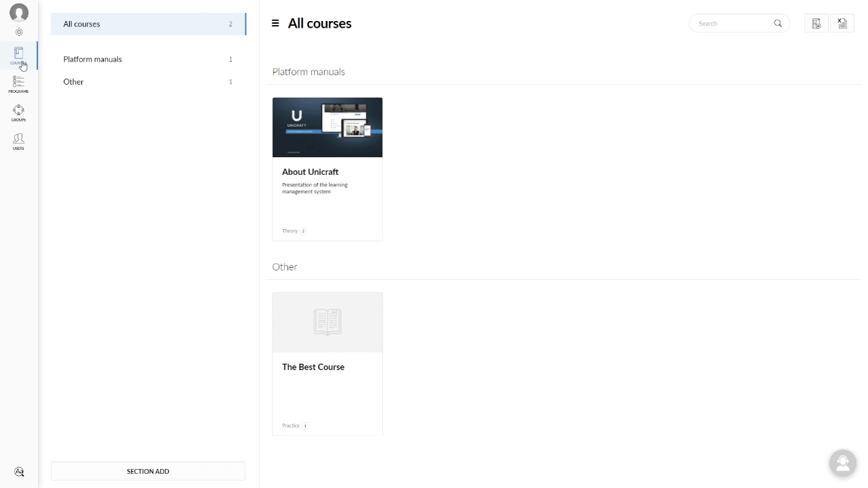
Task: Select All courses section
Action: pos(149,24)
